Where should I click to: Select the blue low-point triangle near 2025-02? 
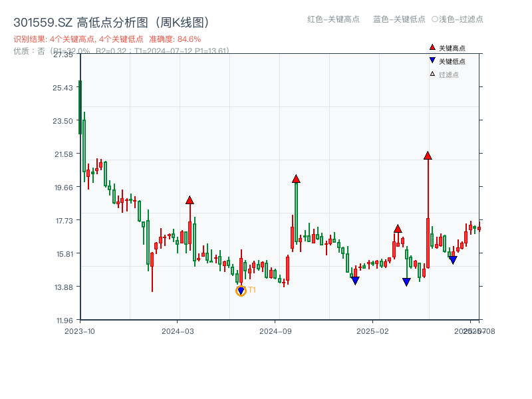pyautogui.click(x=355, y=281)
